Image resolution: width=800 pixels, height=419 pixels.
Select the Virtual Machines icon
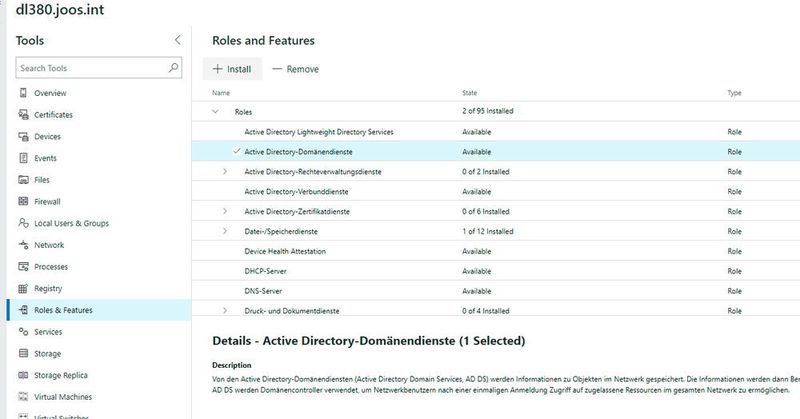tap(23, 397)
